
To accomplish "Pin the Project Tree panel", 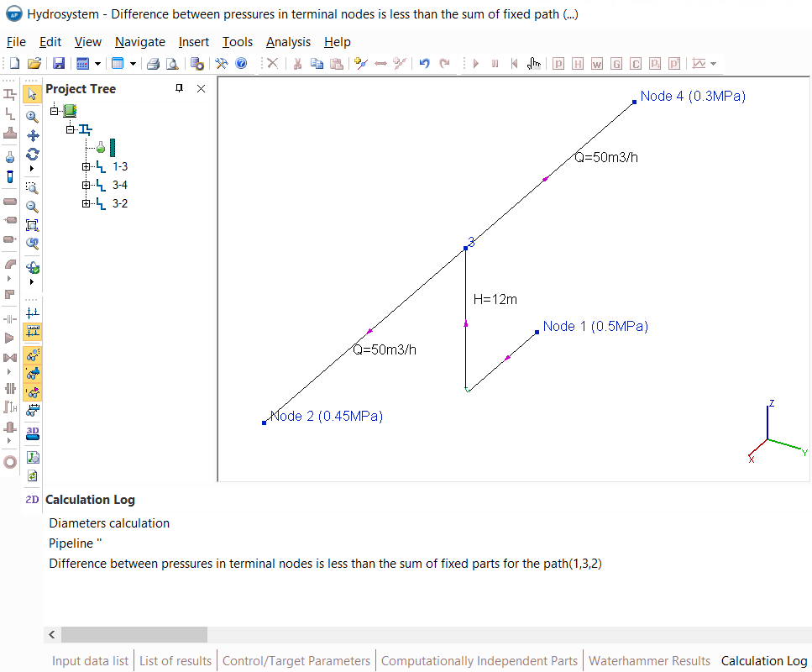I will [x=179, y=89].
